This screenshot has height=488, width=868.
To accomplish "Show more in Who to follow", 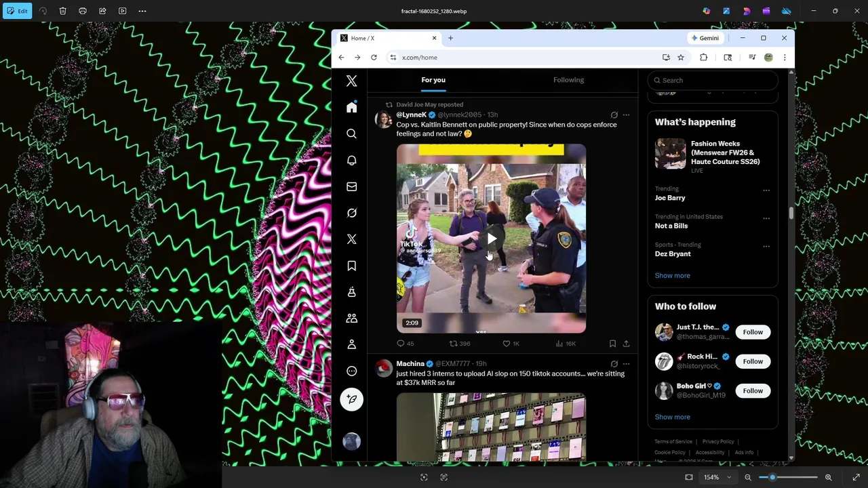I will click(x=672, y=418).
